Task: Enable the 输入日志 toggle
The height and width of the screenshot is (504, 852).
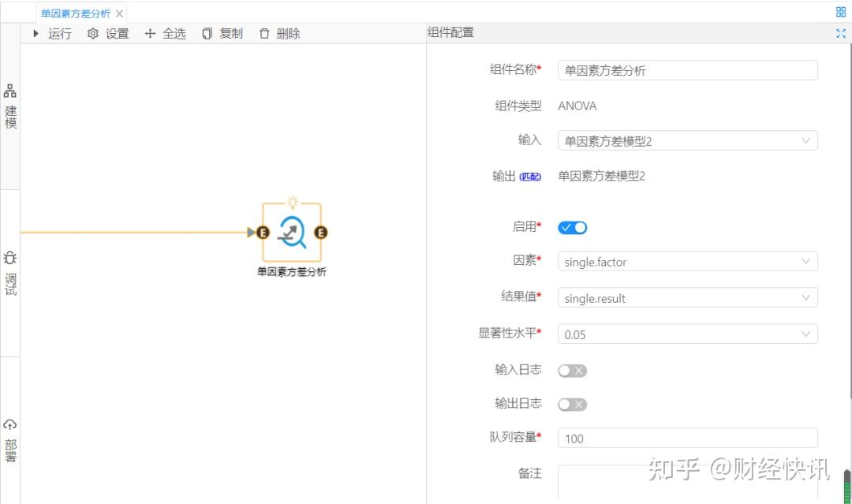Action: (x=572, y=371)
